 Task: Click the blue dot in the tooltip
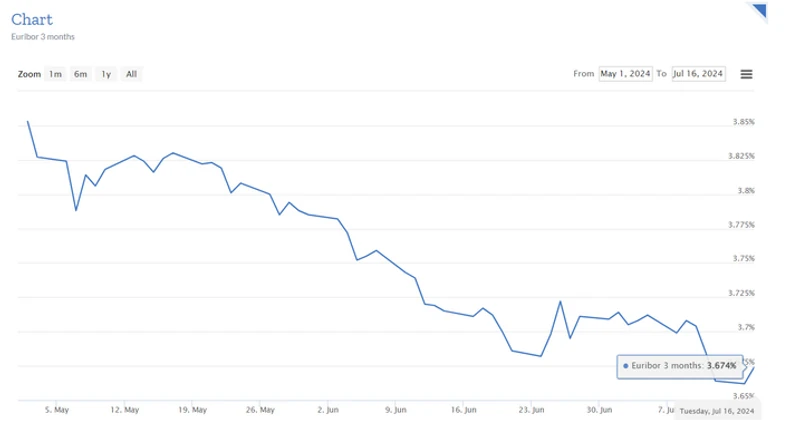point(626,366)
